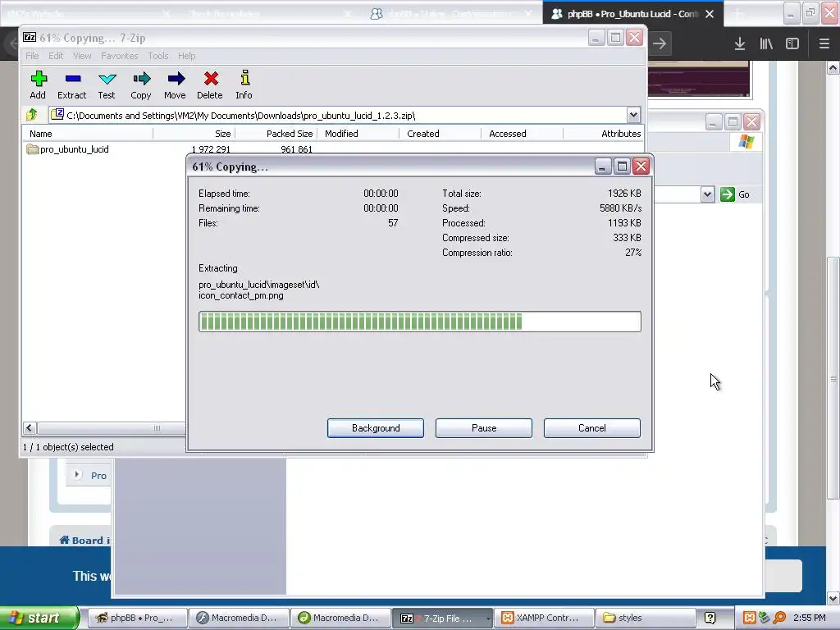Click the Delete toolbar icon
Viewport: 840px width, 630px height.
(x=210, y=84)
